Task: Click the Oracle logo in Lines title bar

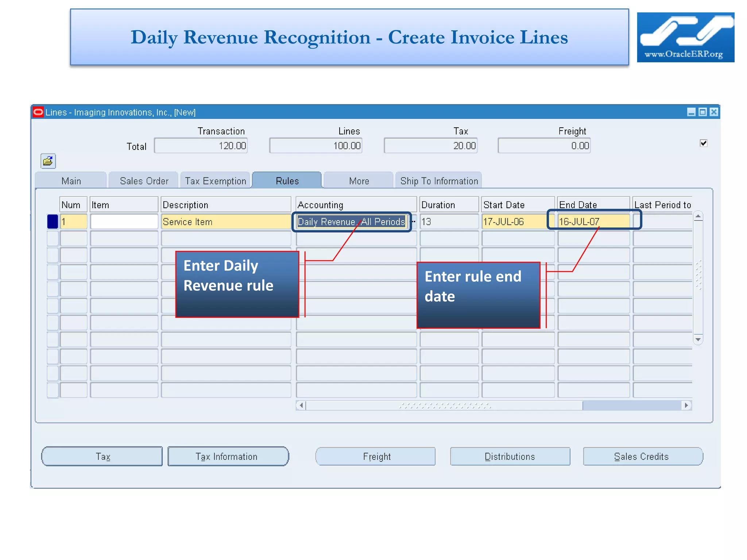Action: [38, 112]
